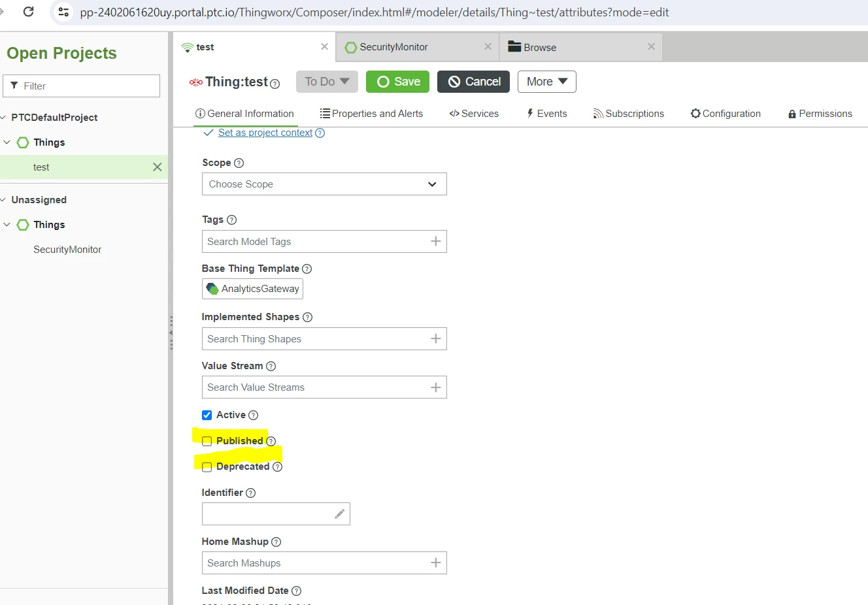The width and height of the screenshot is (868, 605).
Task: Click the browser address bar URL
Action: pos(374,12)
